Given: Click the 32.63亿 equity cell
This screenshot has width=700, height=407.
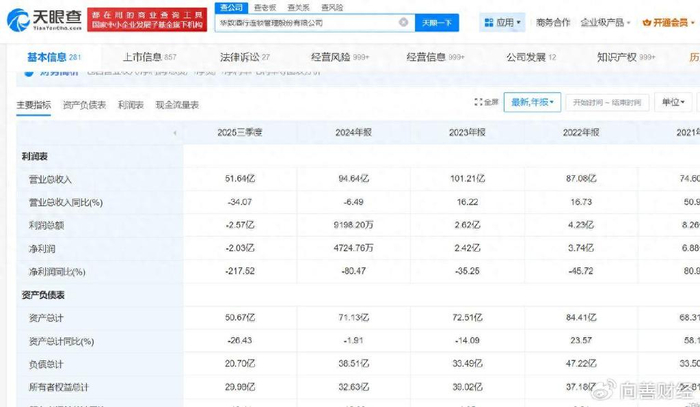Looking at the screenshot, I should 354,386.
